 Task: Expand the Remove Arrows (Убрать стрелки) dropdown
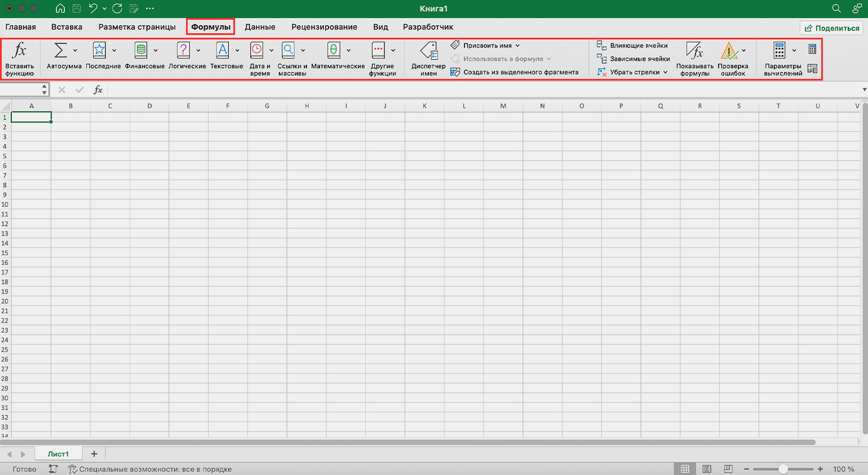(665, 72)
